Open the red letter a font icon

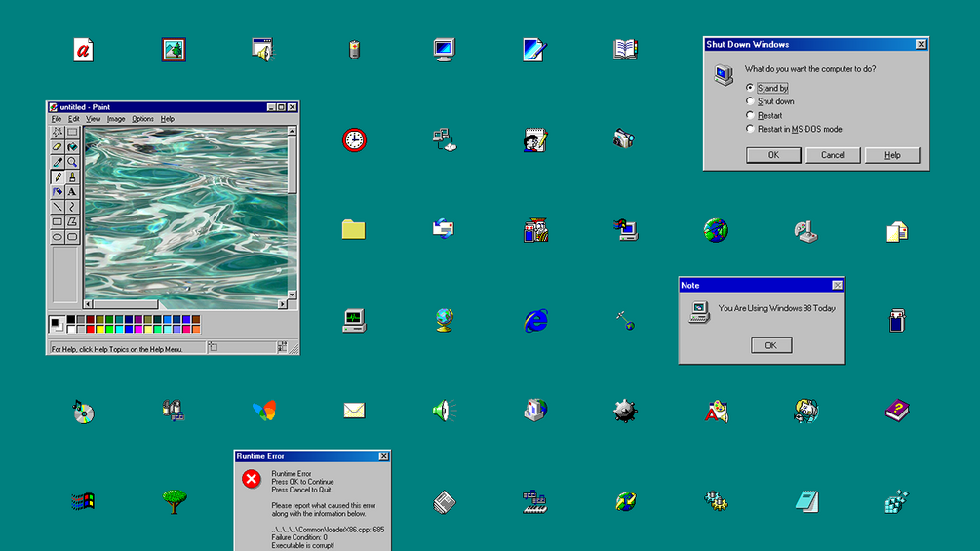pos(83,50)
